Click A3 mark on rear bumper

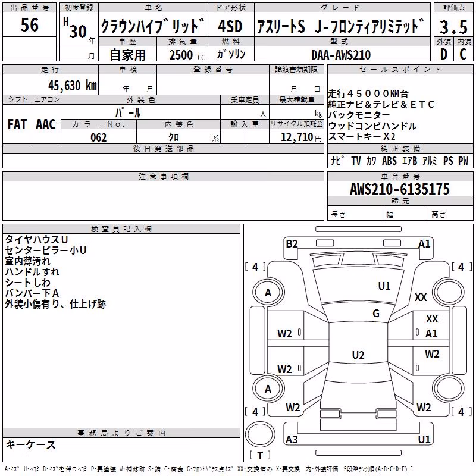[292, 439]
